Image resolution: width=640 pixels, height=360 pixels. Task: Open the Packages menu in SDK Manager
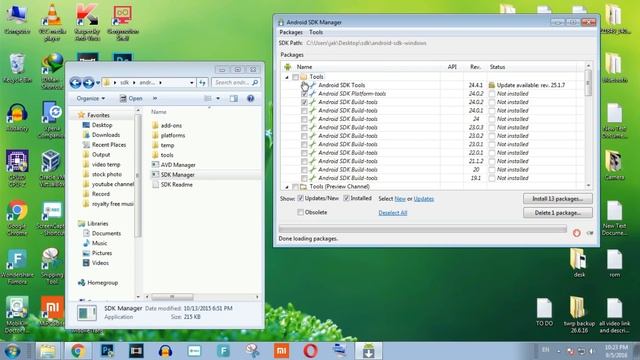point(291,32)
